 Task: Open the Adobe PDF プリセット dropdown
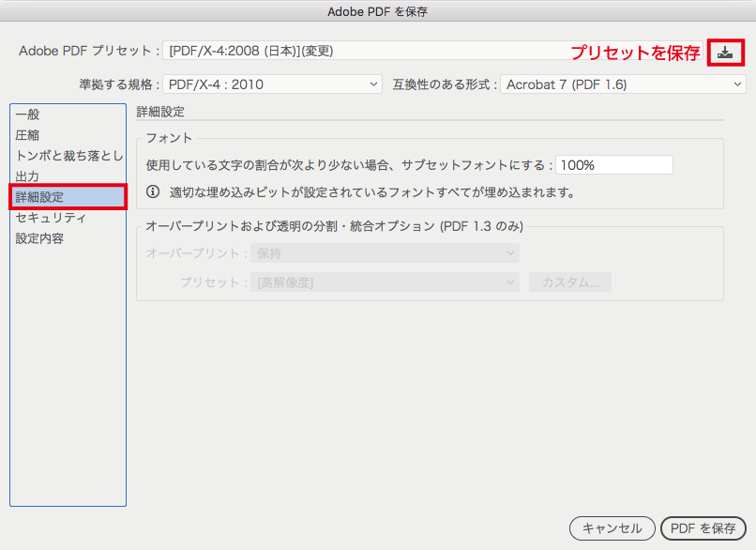432,51
